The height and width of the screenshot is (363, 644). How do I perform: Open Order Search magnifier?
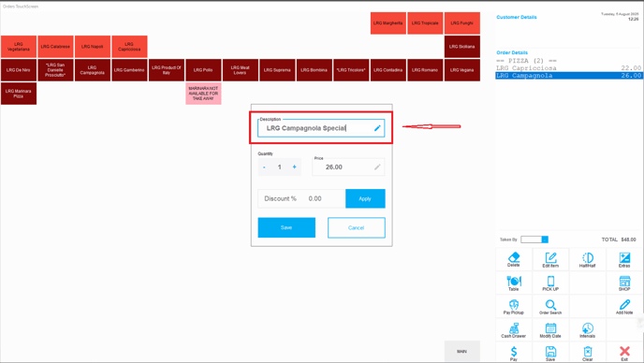click(x=550, y=306)
